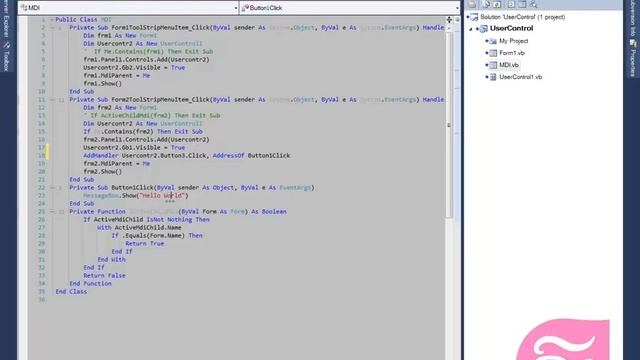Open View Class Diagram icon
640x360 pixels.
pyautogui.click(x=533, y=4)
